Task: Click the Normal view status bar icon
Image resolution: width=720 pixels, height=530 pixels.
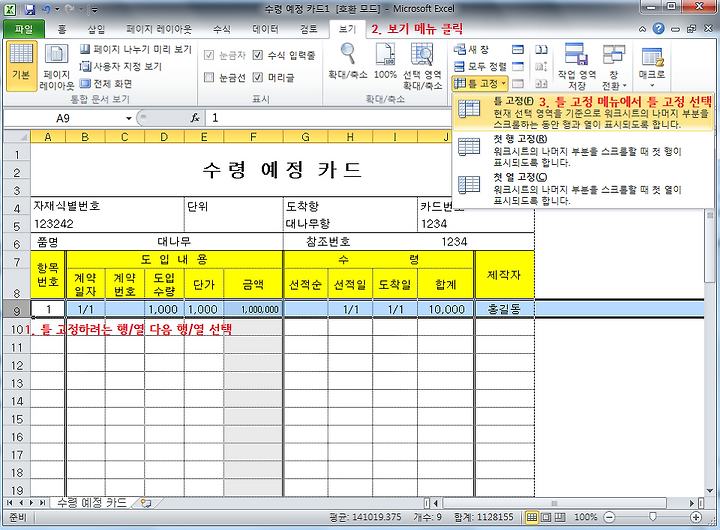Action: click(532, 518)
